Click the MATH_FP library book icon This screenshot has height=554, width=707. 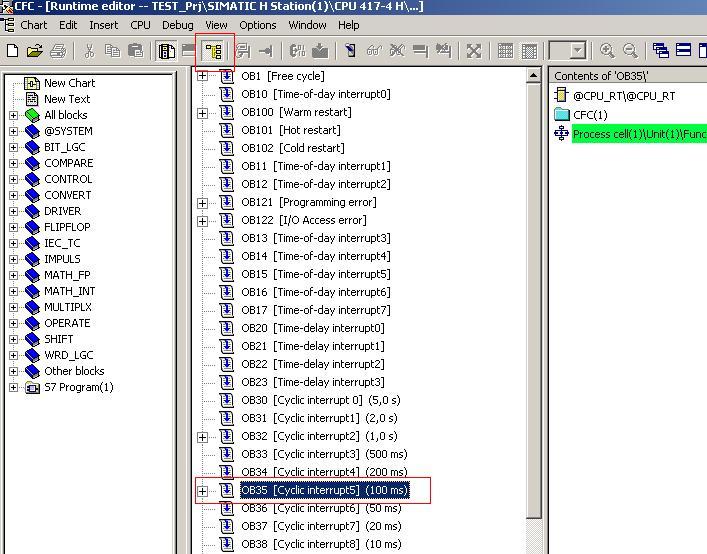pyautogui.click(x=32, y=275)
